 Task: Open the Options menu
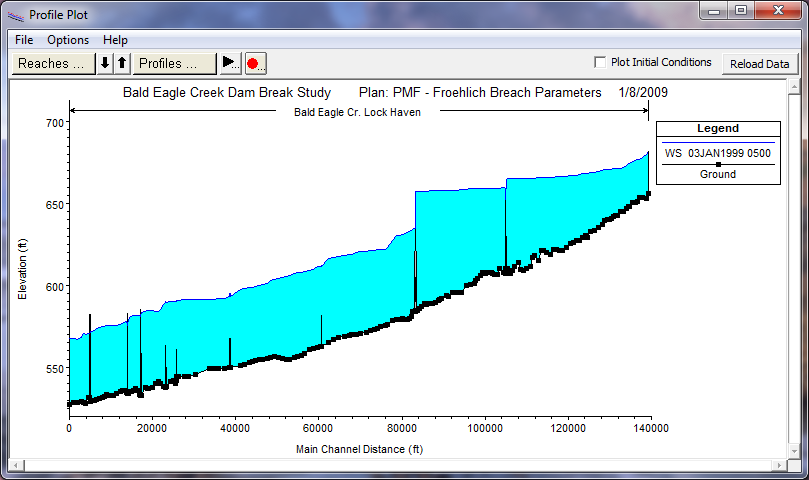pyautogui.click(x=68, y=40)
